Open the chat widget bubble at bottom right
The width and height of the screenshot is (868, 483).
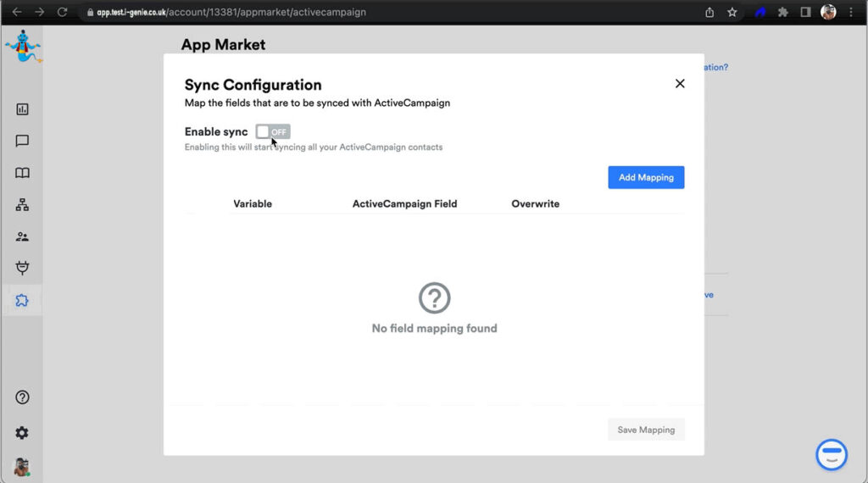click(832, 454)
